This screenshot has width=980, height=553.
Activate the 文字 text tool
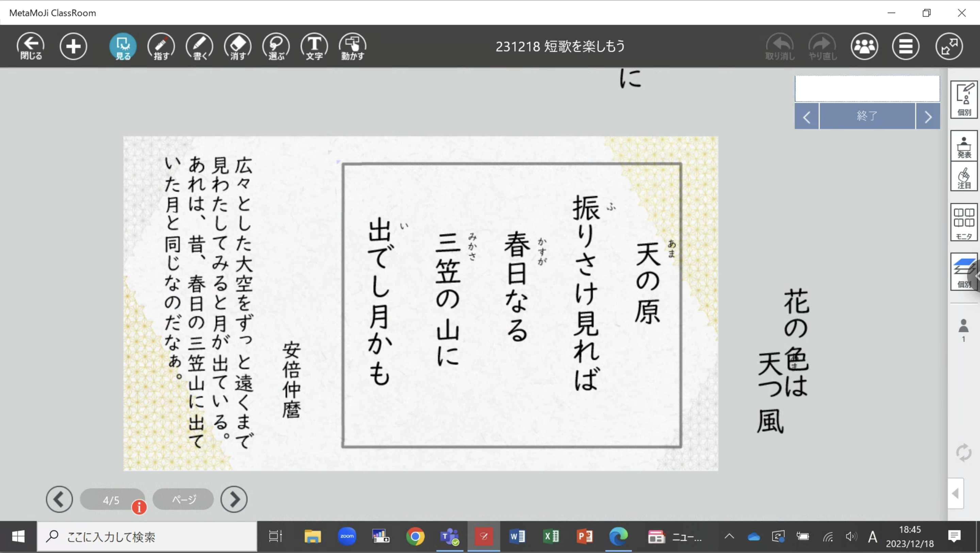click(314, 46)
